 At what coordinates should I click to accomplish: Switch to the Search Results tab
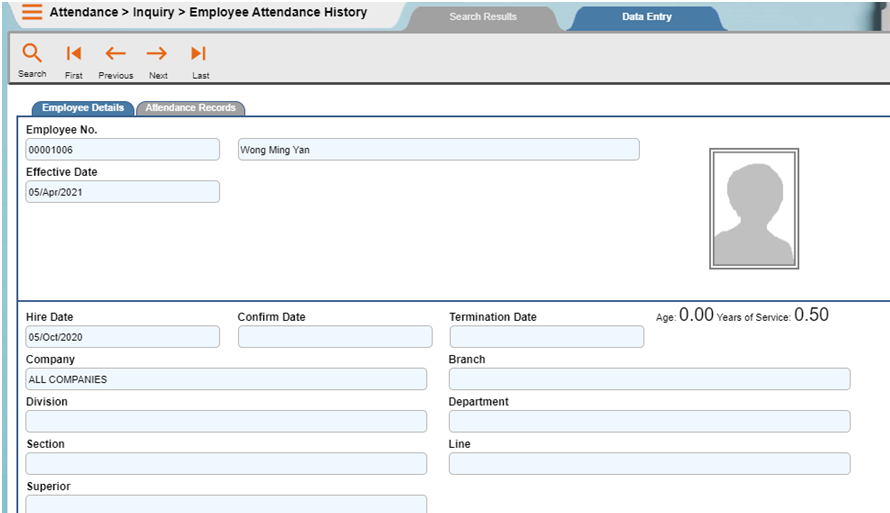[x=483, y=17]
